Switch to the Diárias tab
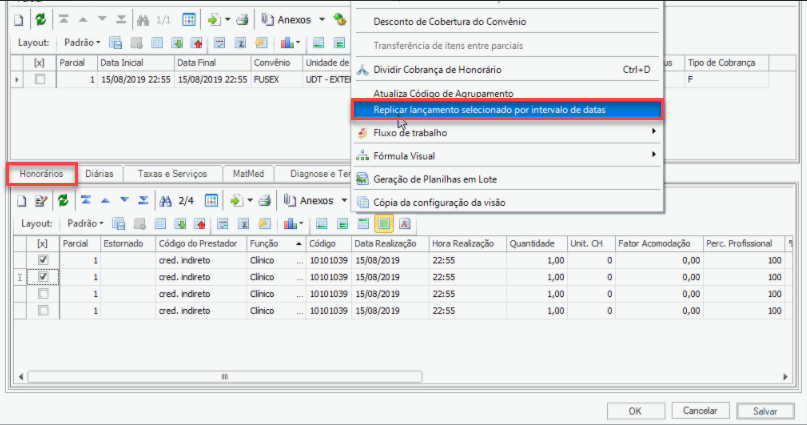 (x=99, y=174)
